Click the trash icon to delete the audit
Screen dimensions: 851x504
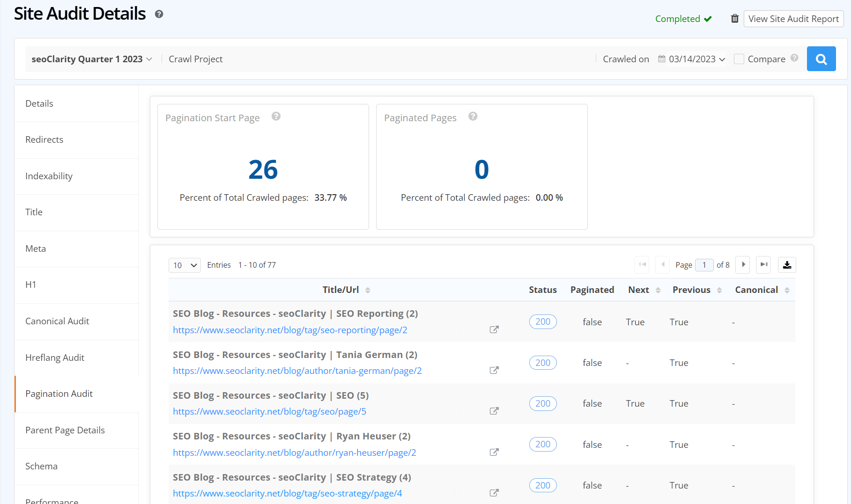(x=734, y=18)
